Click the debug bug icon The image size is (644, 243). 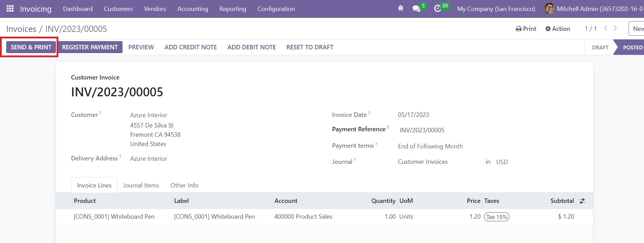tap(400, 9)
